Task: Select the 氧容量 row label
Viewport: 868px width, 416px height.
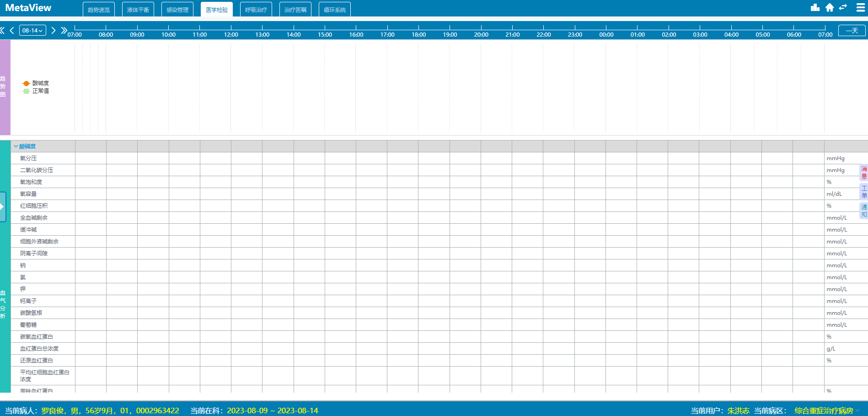Action: [x=28, y=194]
